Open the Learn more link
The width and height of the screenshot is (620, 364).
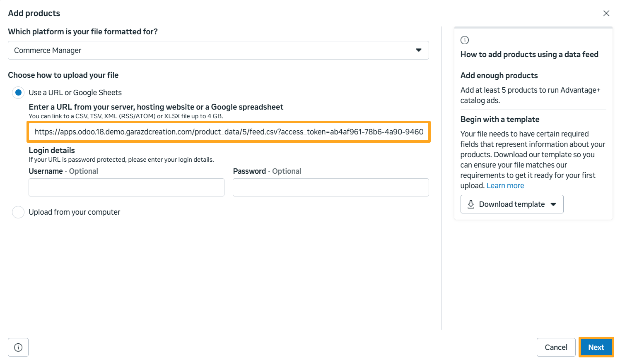(x=505, y=186)
